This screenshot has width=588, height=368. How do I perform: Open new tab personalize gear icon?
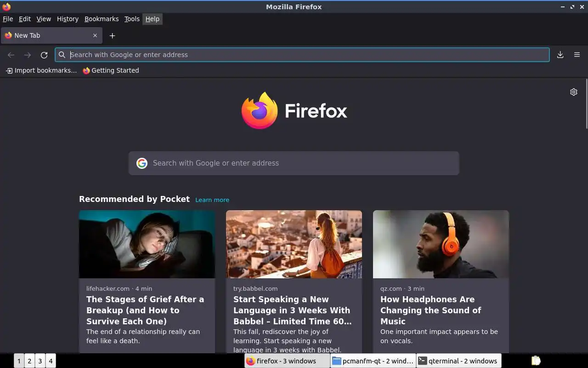(574, 92)
